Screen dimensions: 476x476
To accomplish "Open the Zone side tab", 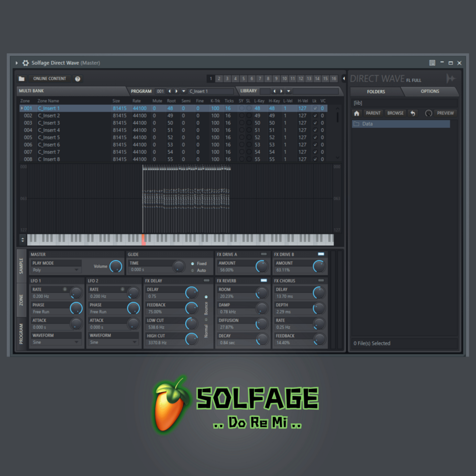I will (21, 300).
